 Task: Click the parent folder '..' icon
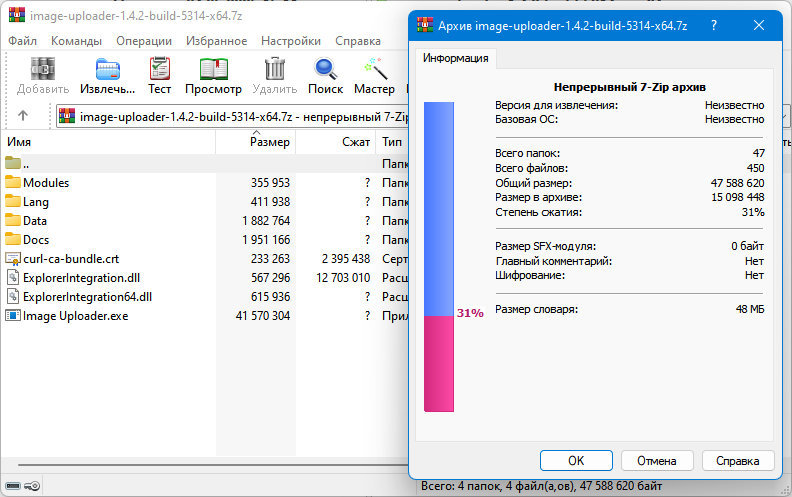click(x=13, y=163)
